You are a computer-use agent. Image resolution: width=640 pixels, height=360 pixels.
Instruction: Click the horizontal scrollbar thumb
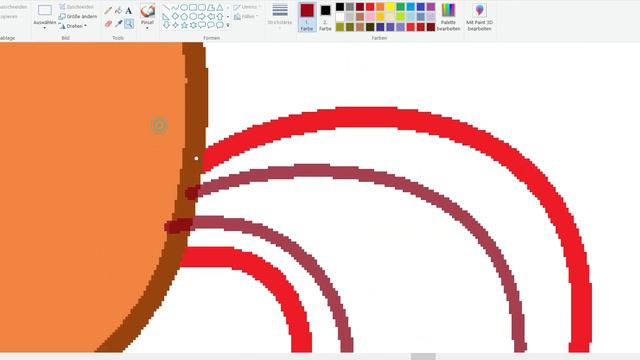pos(423,357)
